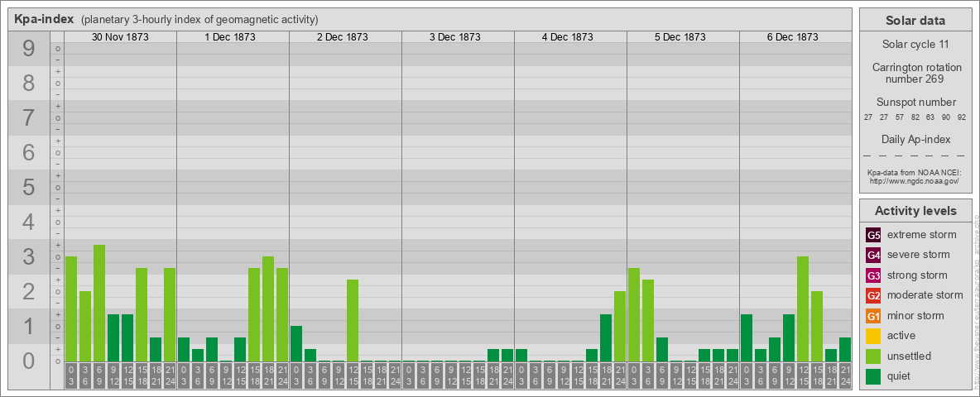Click the G5 extreme storm badge
The image size is (980, 397).
(x=873, y=236)
